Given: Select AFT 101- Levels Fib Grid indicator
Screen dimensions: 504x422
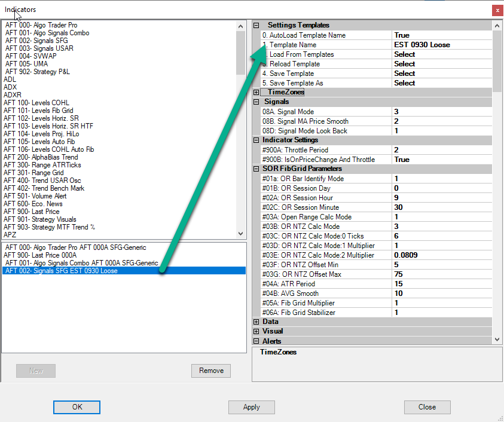Looking at the screenshot, I should (38, 111).
